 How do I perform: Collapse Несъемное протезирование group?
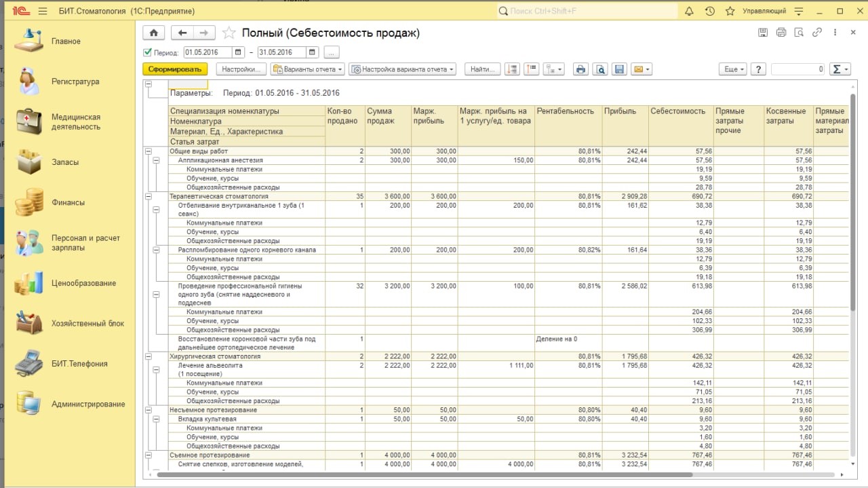(149, 410)
